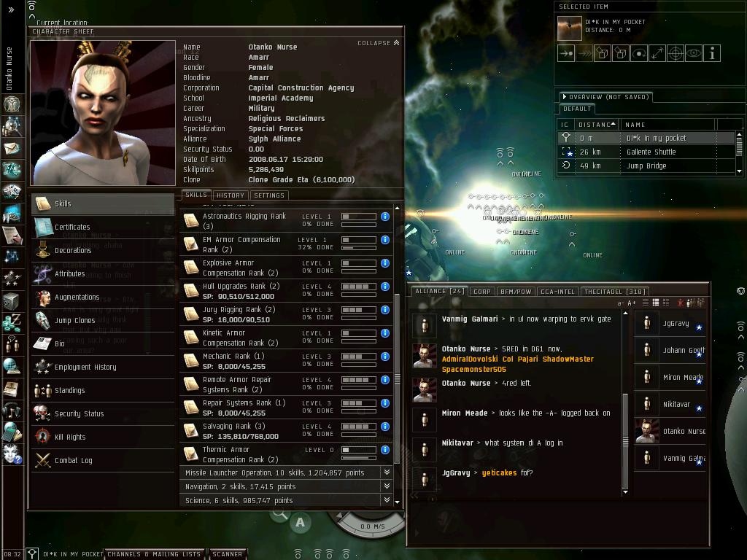Select Jump Bridge row in overview
This screenshot has height=560, width=747.
point(646,166)
